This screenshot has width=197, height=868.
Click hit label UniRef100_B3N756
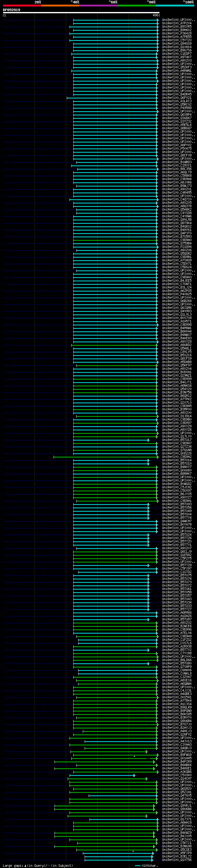[x=177, y=392]
